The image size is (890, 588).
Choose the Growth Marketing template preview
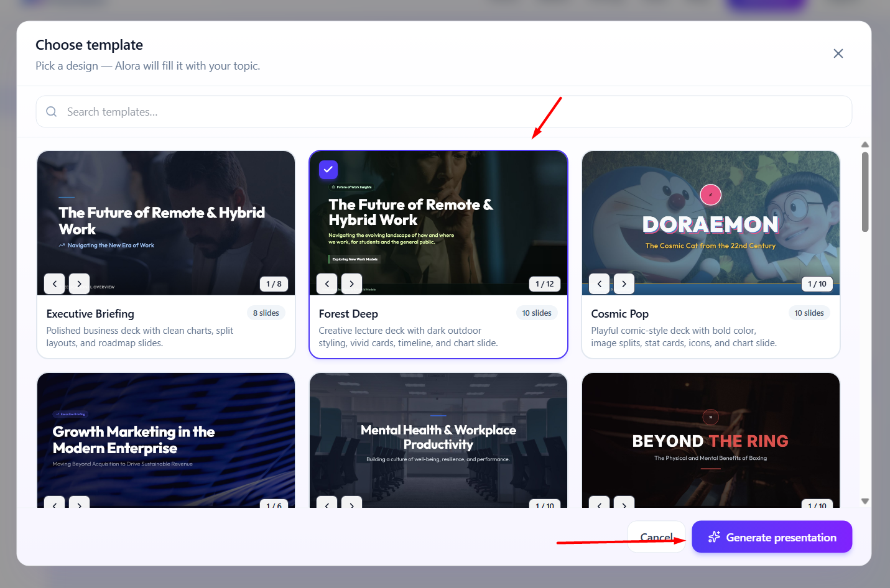click(x=166, y=440)
